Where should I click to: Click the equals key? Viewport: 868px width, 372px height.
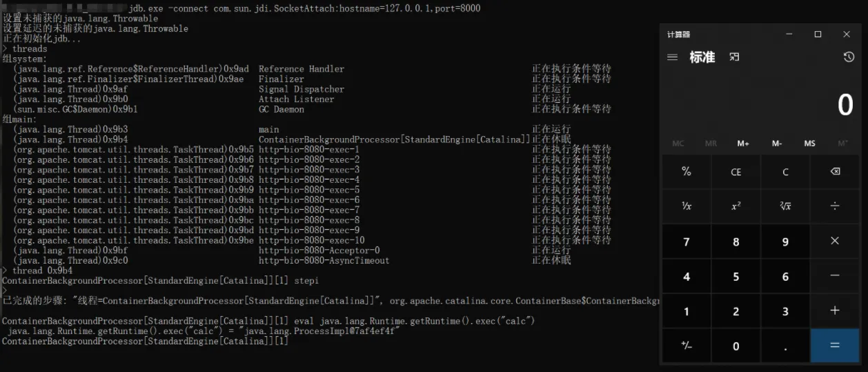835,346
